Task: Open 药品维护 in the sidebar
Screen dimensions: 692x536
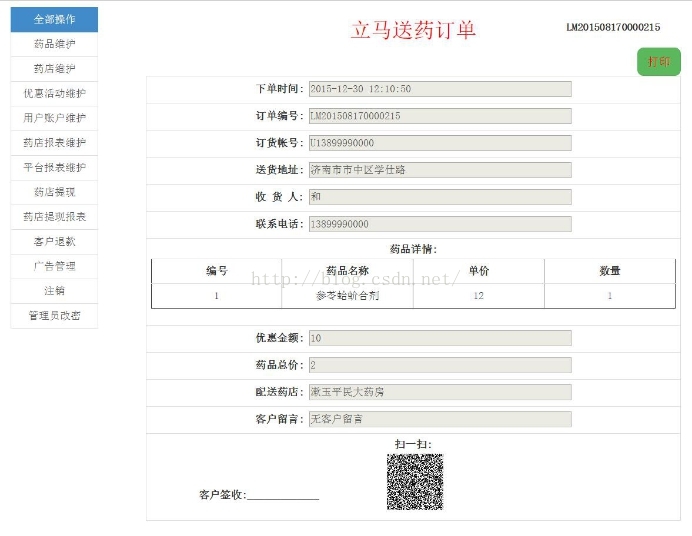Action: coord(54,44)
